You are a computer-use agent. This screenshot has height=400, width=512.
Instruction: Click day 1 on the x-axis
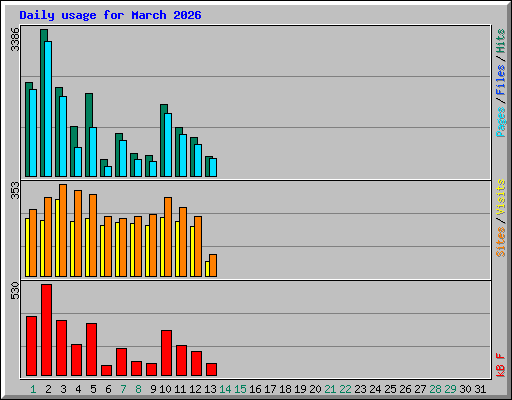pyautogui.click(x=33, y=389)
